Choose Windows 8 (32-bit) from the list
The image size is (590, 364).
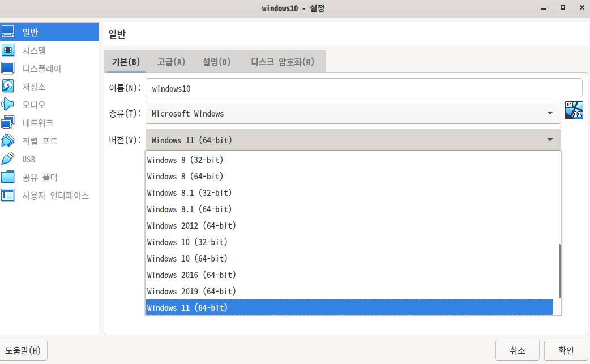pyautogui.click(x=349, y=160)
